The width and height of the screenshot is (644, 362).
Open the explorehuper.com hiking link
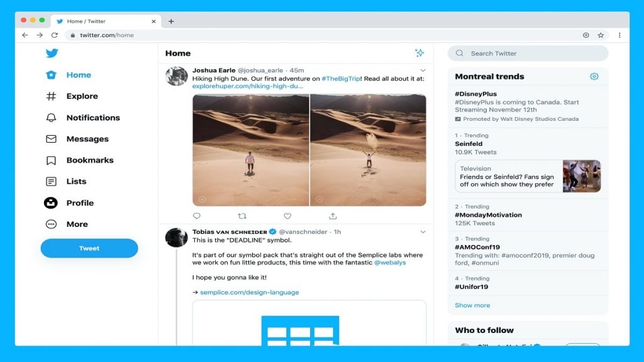coord(248,86)
